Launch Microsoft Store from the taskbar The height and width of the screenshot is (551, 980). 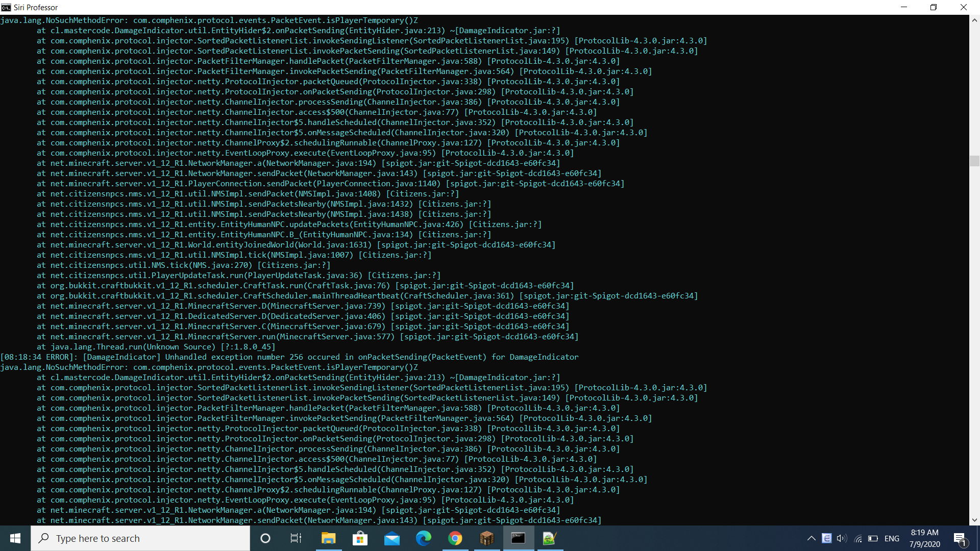point(360,538)
